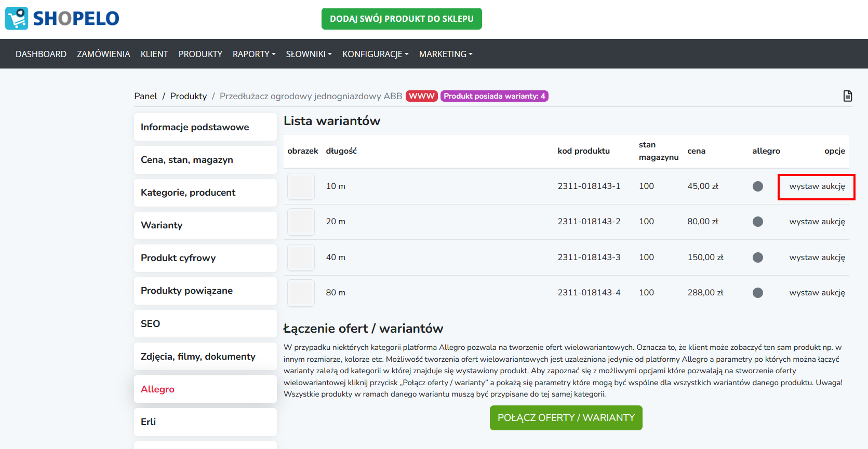Click the price 288,00 zł
The width and height of the screenshot is (868, 449).
[x=705, y=293]
